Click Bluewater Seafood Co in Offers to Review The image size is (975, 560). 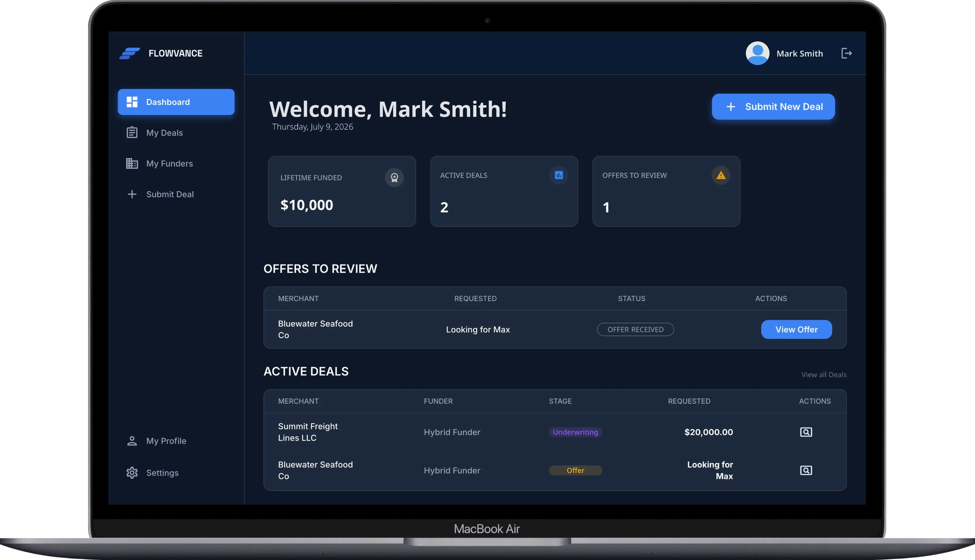(315, 330)
